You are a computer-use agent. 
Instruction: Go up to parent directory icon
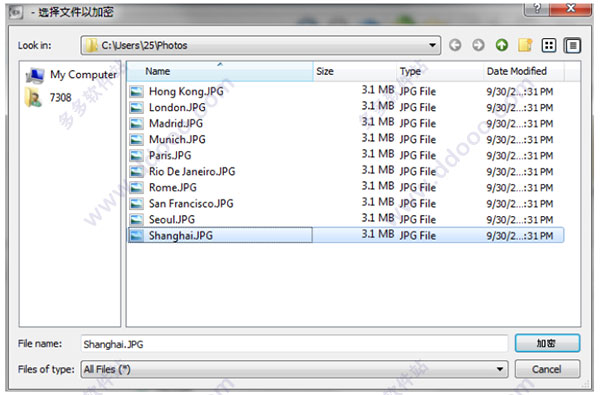(x=502, y=45)
